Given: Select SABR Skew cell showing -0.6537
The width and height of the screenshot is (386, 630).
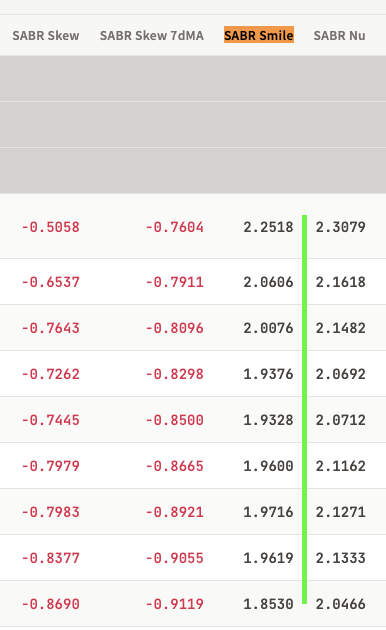Looking at the screenshot, I should click(x=51, y=282).
